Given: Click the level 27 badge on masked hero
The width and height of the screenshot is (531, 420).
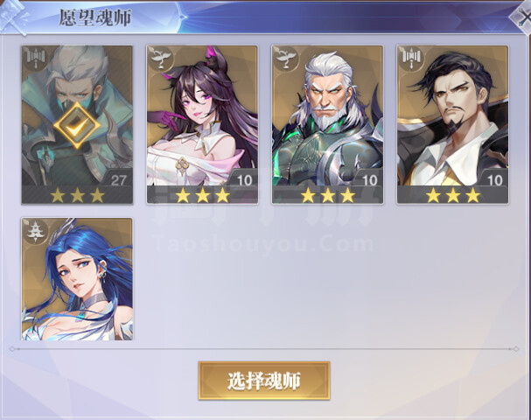Looking at the screenshot, I should pyautogui.click(x=118, y=180).
